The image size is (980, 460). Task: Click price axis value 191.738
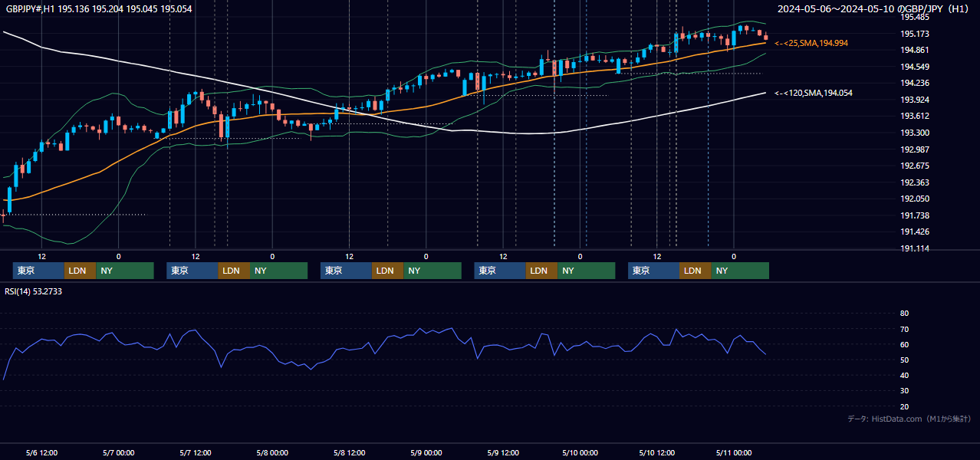pos(914,215)
